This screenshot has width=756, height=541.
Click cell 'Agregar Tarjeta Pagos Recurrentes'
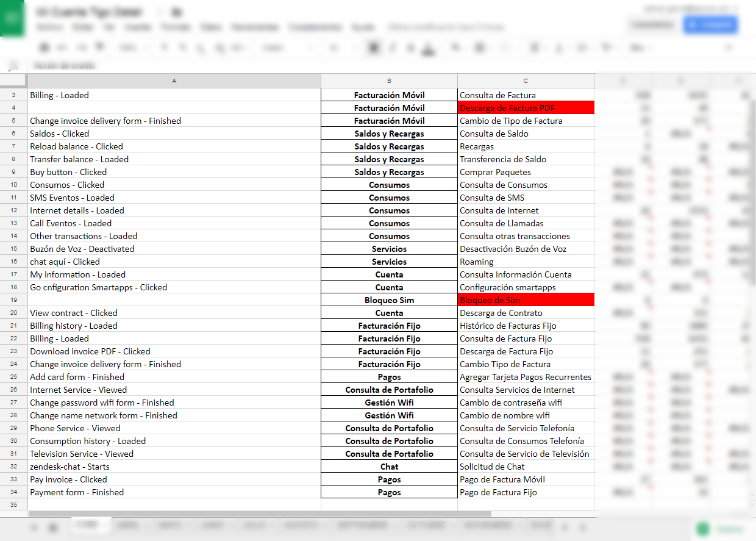(526, 377)
